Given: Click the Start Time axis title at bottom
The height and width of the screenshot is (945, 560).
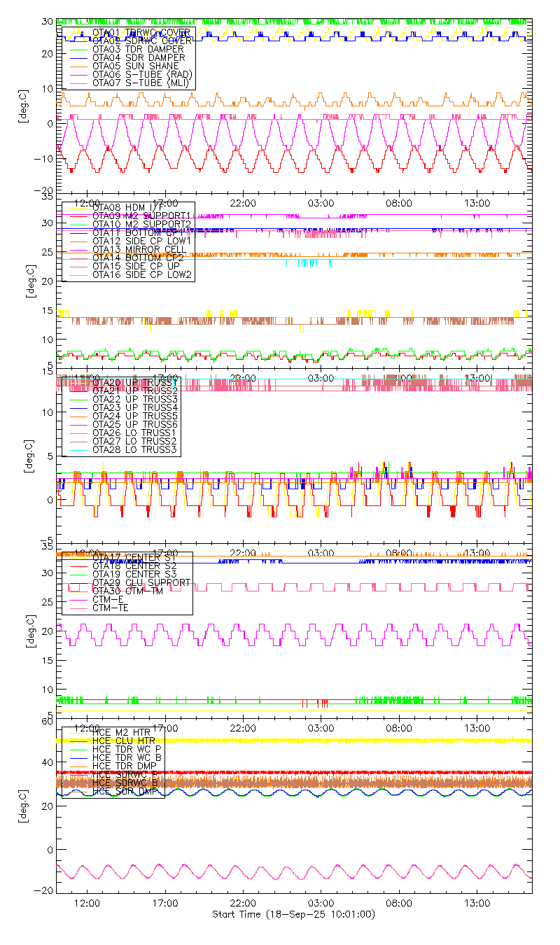Looking at the screenshot, I should tap(293, 915).
